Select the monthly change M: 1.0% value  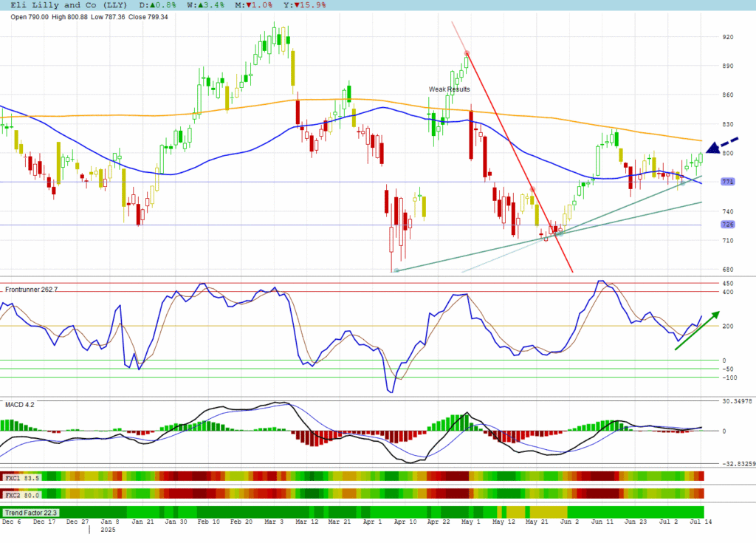click(254, 5)
